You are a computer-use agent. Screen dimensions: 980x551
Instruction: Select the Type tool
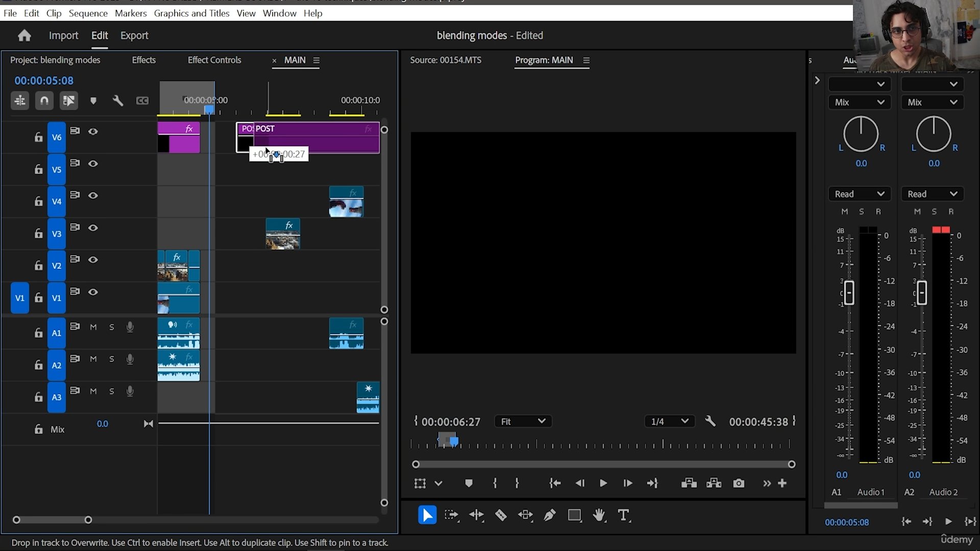tap(623, 516)
